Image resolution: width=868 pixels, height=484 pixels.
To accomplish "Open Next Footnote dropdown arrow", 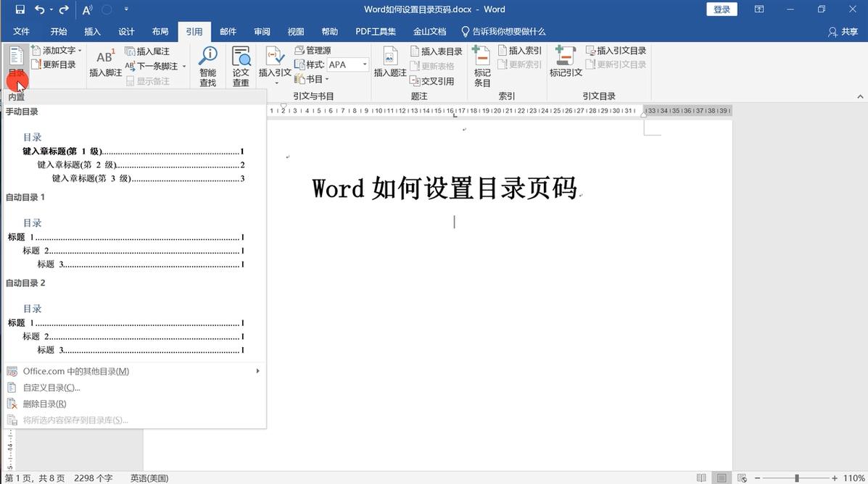I will [x=183, y=67].
